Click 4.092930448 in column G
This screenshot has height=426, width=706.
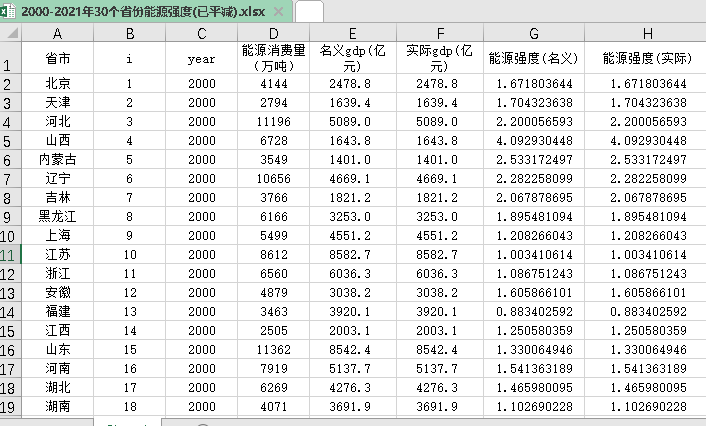pyautogui.click(x=534, y=140)
